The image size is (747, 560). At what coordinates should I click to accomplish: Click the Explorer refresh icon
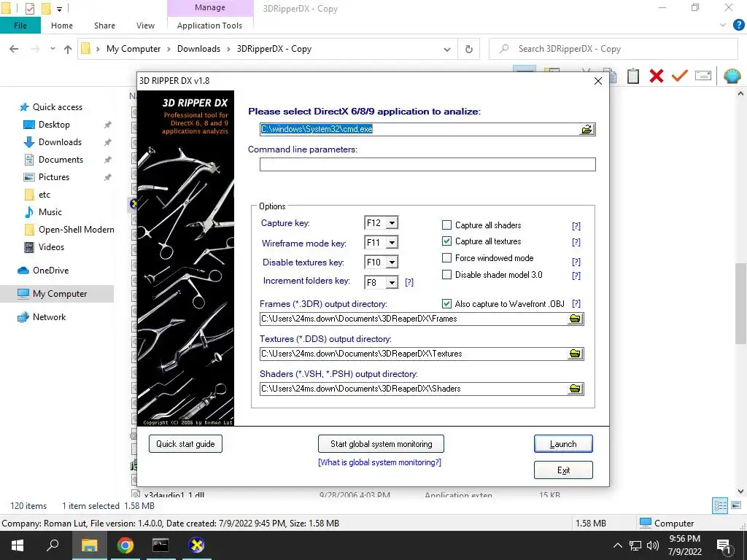(x=469, y=49)
